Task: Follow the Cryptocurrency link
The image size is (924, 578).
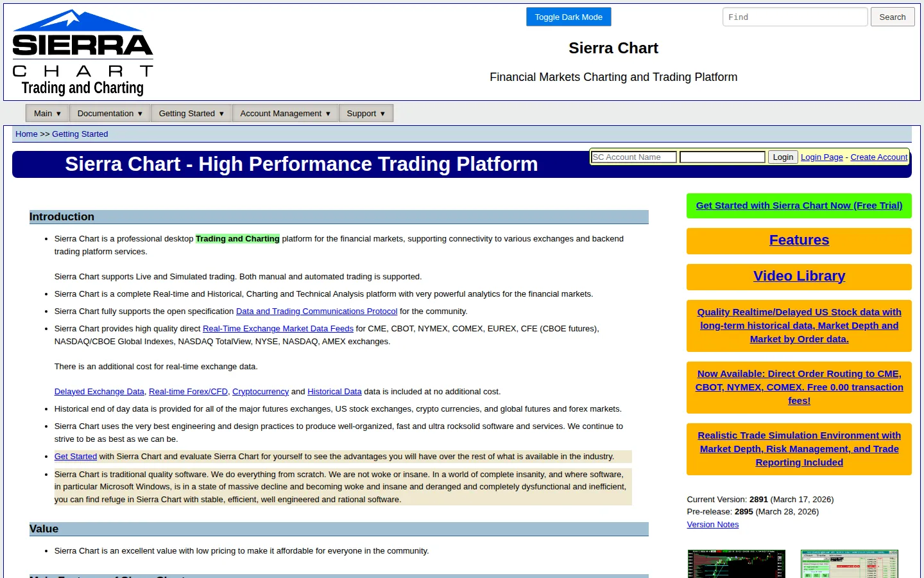Action: 261,392
